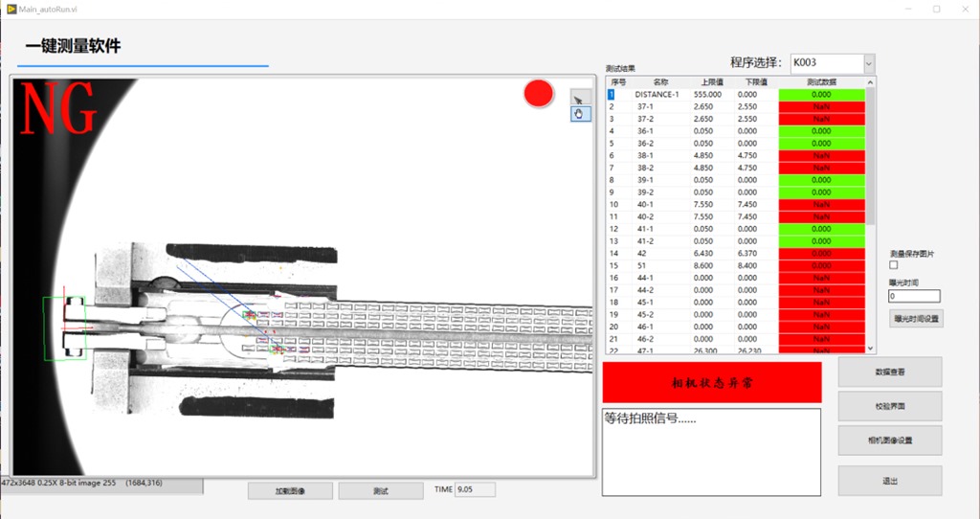The image size is (980, 519).
Task: Click the 6.430 upper limit cell
Action: coord(703,253)
